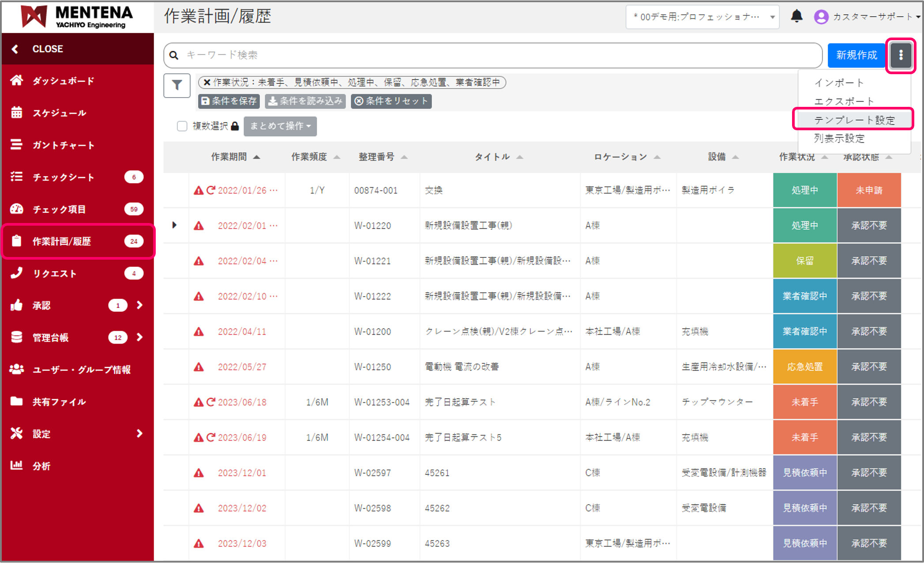Image resolution: width=924 pixels, height=563 pixels.
Task: Click the 条件をリセット button
Action: pyautogui.click(x=391, y=101)
